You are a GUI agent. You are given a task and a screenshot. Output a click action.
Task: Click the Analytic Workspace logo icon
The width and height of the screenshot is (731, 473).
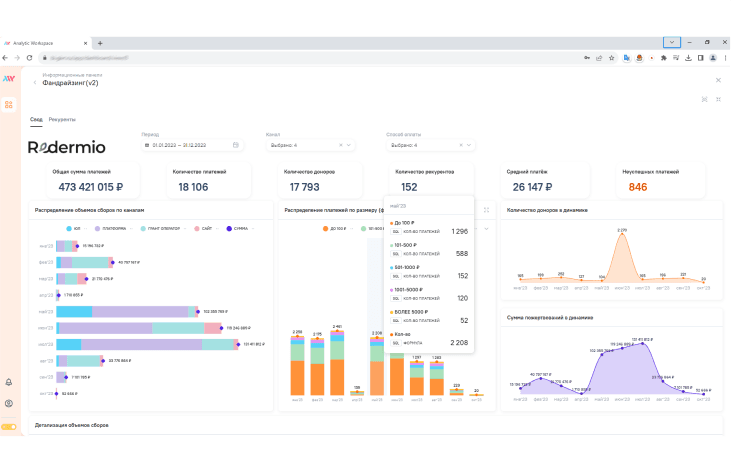tap(9, 79)
